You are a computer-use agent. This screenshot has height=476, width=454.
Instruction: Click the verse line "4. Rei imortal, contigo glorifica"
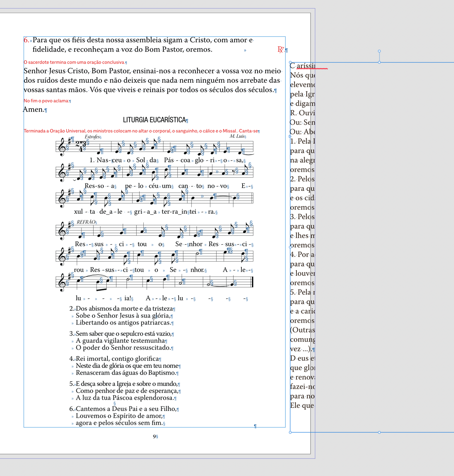114,359
